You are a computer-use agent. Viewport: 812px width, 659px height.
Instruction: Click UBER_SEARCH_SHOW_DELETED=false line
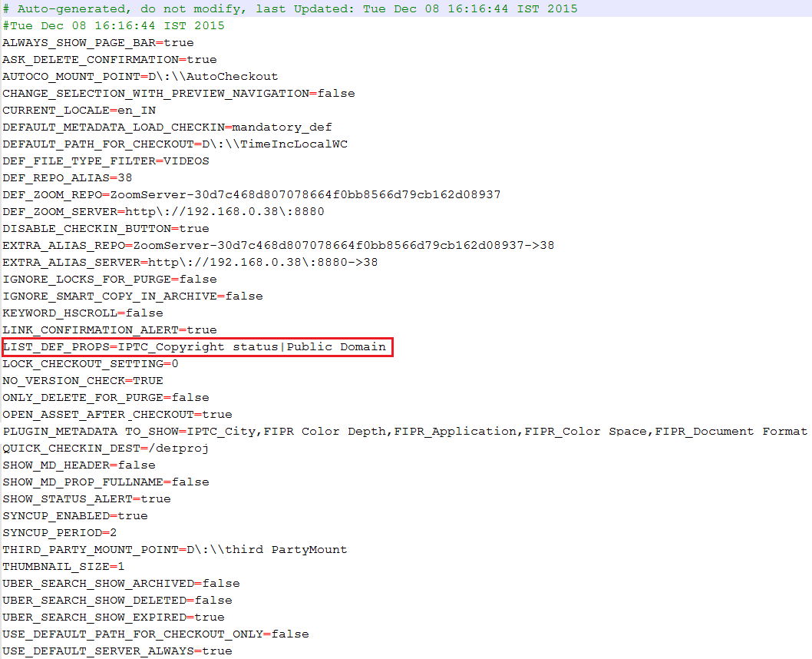[117, 600]
